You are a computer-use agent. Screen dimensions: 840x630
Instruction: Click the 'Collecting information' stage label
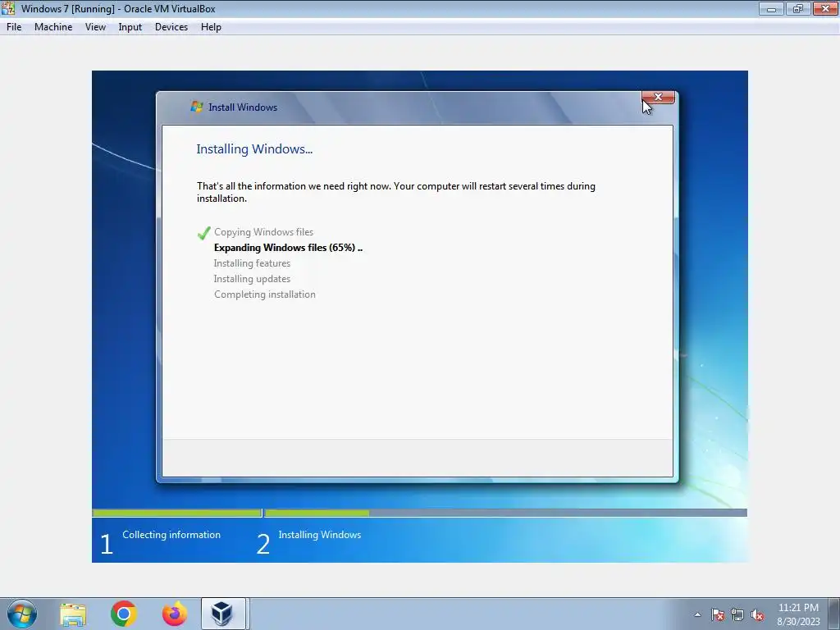pos(171,535)
